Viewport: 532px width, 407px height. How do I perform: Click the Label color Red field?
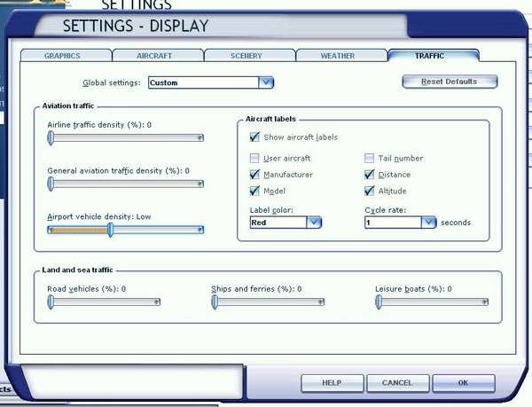278,223
